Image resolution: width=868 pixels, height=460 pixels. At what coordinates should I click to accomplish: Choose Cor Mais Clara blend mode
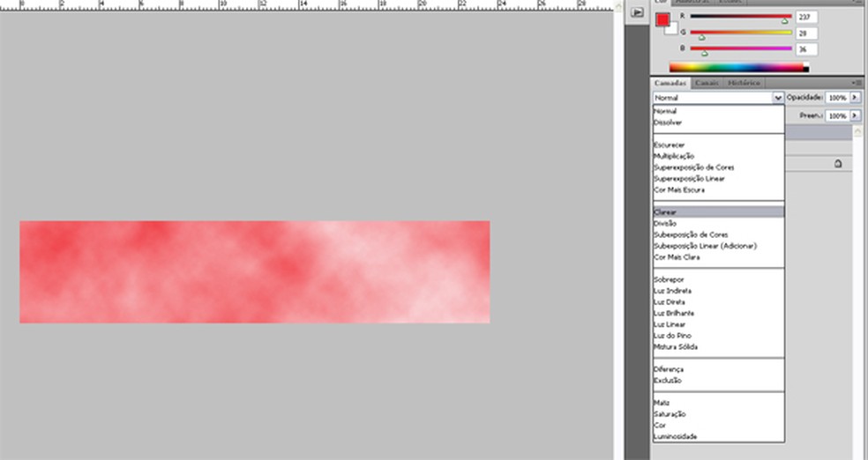(x=719, y=257)
